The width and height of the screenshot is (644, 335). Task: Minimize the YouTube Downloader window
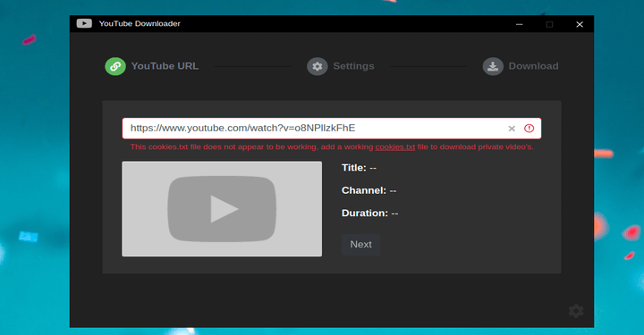(519, 24)
